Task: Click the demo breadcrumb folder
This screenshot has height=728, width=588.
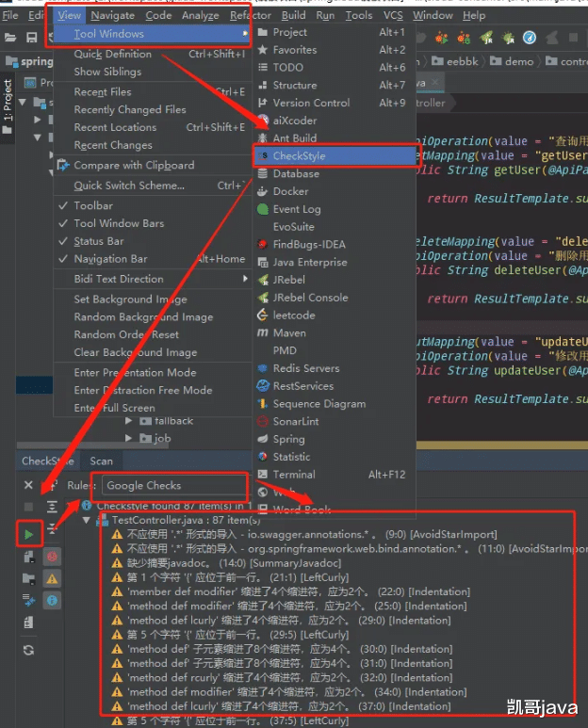Action: 512,61
